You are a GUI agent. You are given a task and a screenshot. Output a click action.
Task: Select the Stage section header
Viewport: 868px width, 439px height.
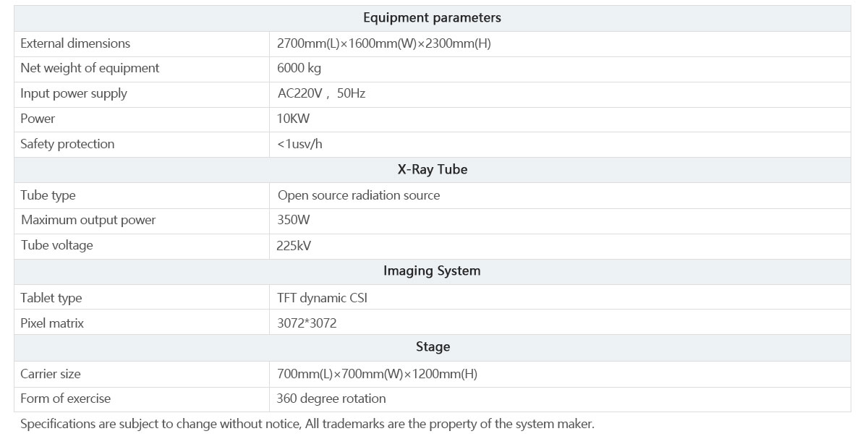(x=433, y=347)
